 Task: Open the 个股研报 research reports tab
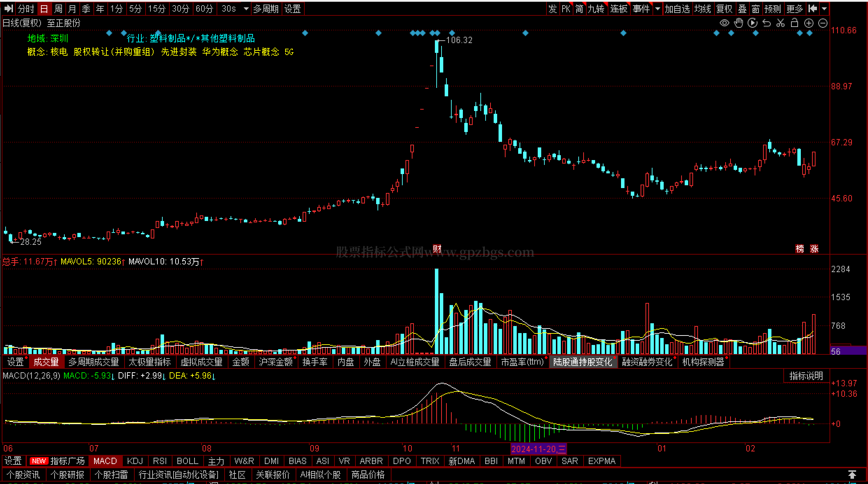68,475
